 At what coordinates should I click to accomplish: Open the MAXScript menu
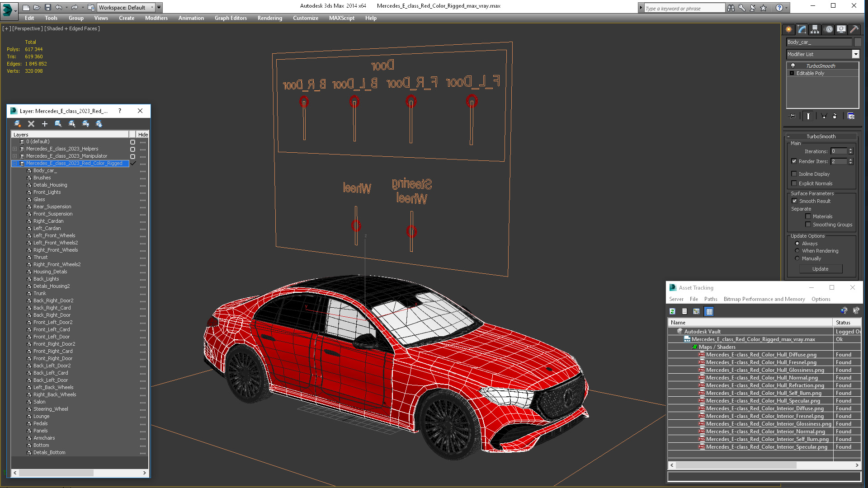point(342,18)
